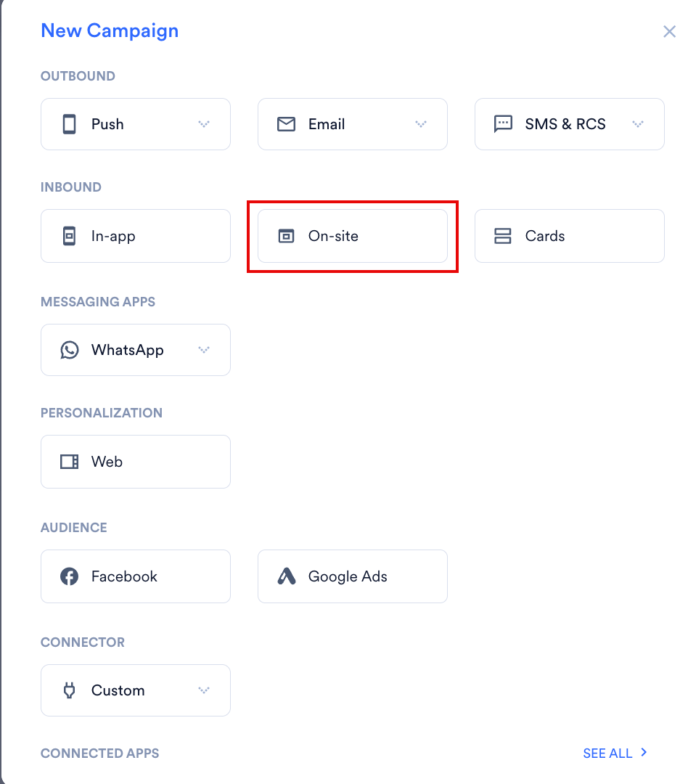This screenshot has width=688, height=784.
Task: Expand the Push channel dropdown chevron
Action: 203,124
